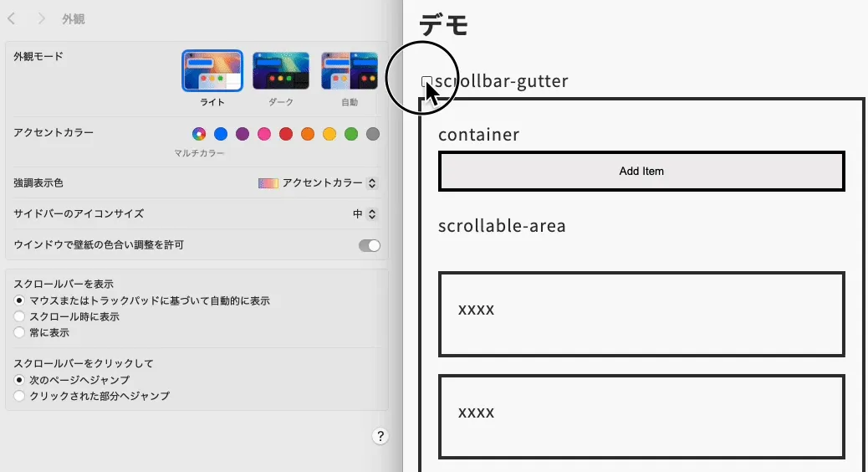Go forward with the right chevron arrow
The width and height of the screenshot is (868, 472).
[41, 19]
